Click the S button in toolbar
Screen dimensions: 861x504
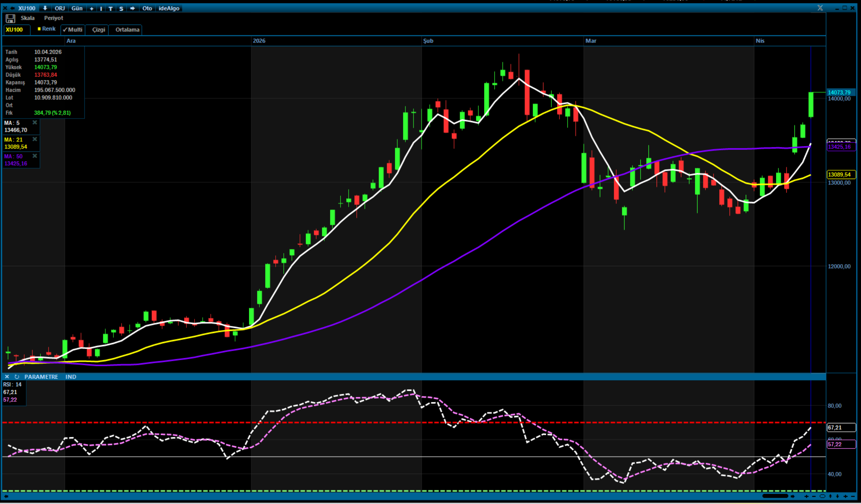pos(121,8)
